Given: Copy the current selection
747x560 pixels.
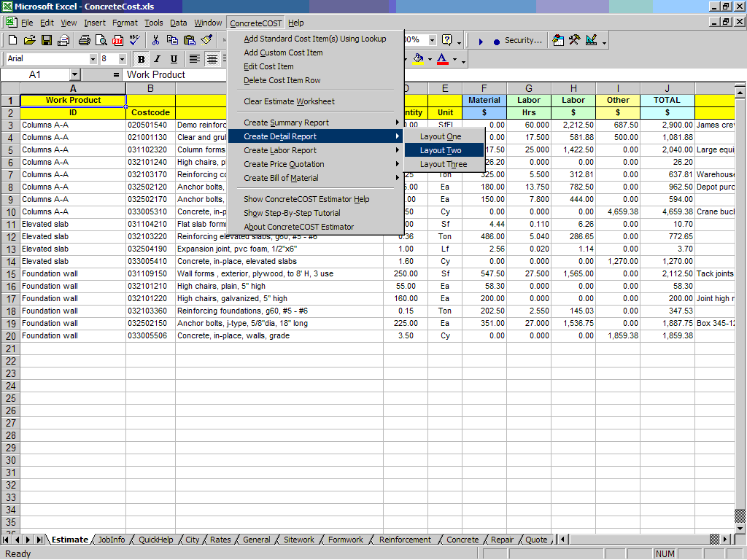Looking at the screenshot, I should click(172, 40).
